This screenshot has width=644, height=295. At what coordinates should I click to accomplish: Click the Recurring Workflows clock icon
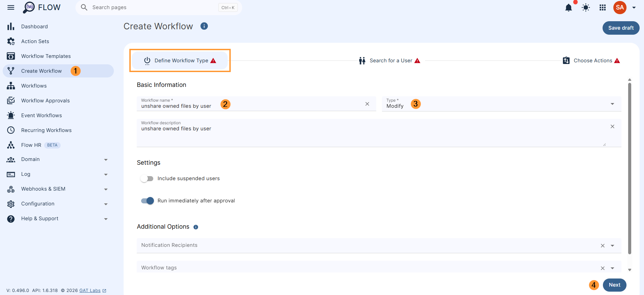click(x=11, y=130)
